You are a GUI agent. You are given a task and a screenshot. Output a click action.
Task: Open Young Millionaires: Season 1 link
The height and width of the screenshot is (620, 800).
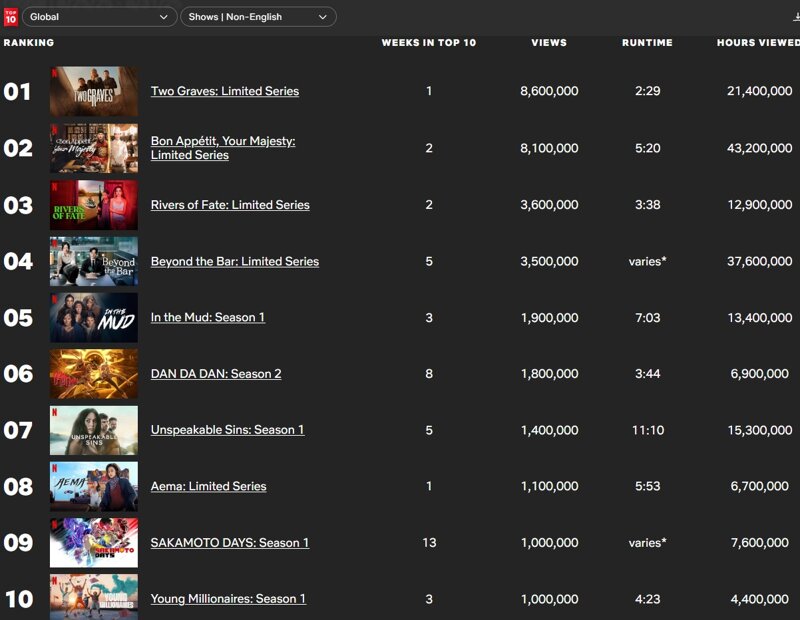click(x=228, y=599)
